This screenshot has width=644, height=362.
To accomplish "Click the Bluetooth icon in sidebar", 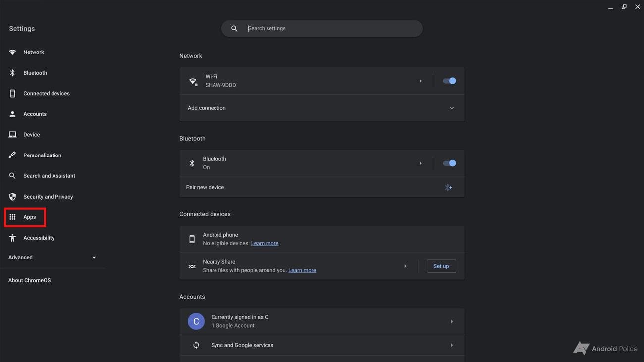I will [12, 73].
